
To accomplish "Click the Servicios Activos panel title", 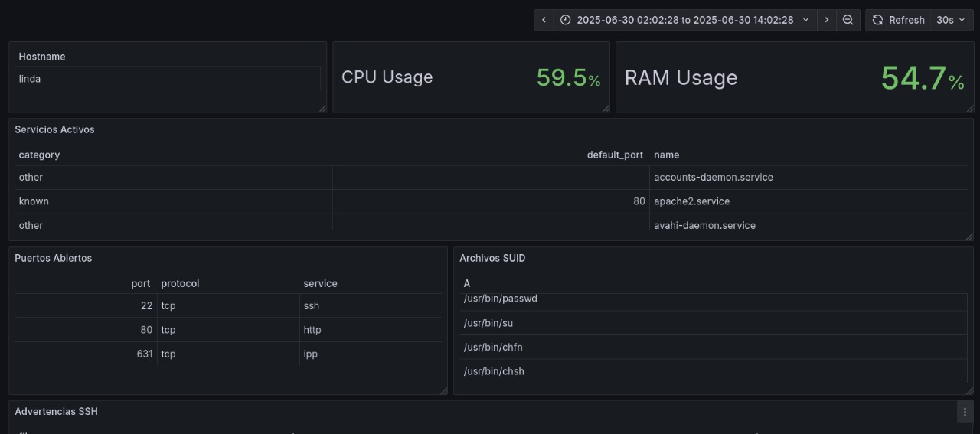I will pyautogui.click(x=54, y=129).
